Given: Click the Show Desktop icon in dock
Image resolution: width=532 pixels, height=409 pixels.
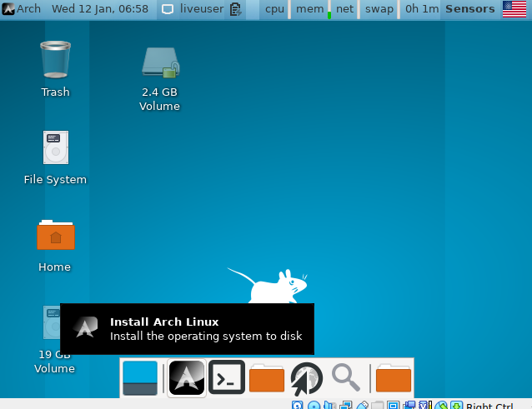Looking at the screenshot, I should pos(140,378).
